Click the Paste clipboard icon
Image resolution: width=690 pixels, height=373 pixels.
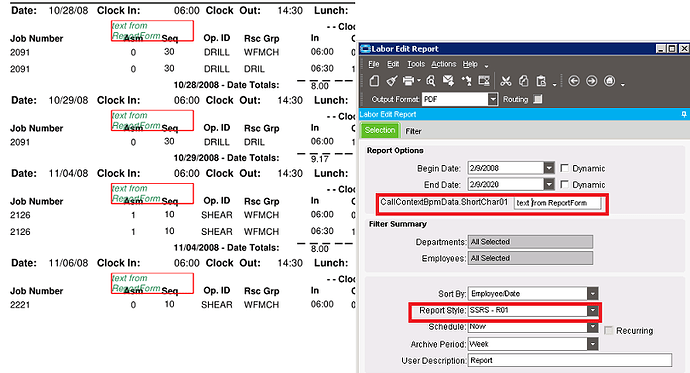(x=541, y=81)
